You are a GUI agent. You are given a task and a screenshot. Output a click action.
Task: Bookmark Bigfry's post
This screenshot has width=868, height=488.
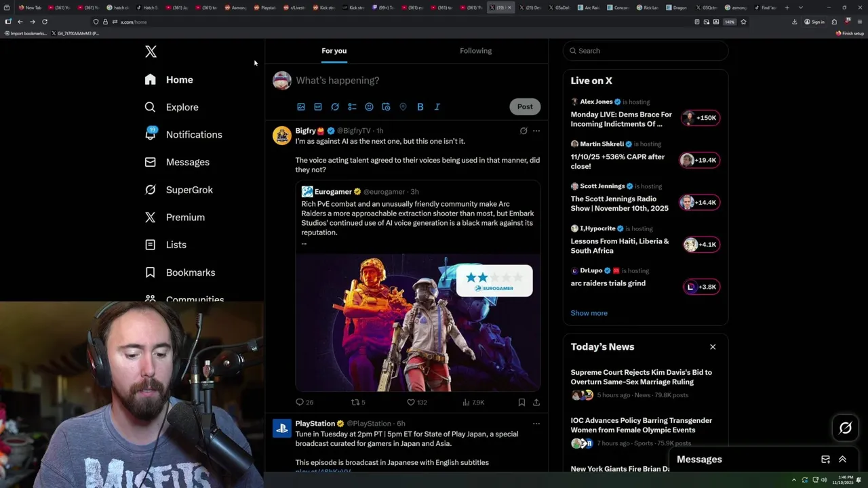521,402
